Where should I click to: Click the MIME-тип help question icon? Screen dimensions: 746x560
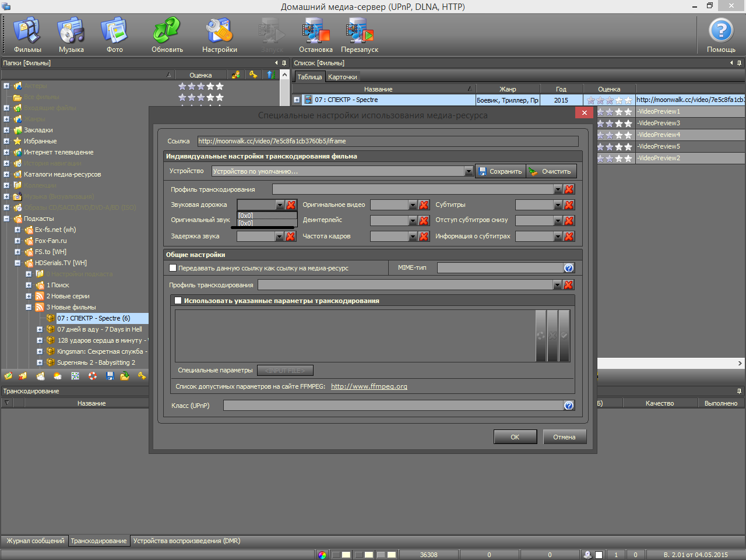569,268
